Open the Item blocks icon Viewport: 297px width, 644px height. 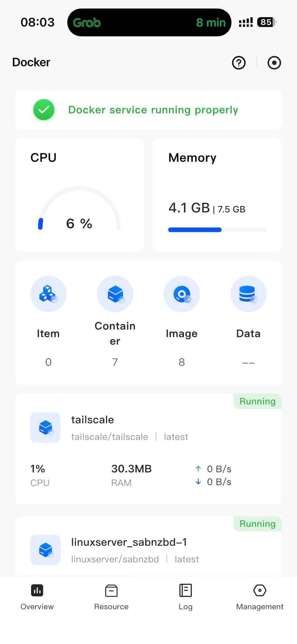point(48,294)
